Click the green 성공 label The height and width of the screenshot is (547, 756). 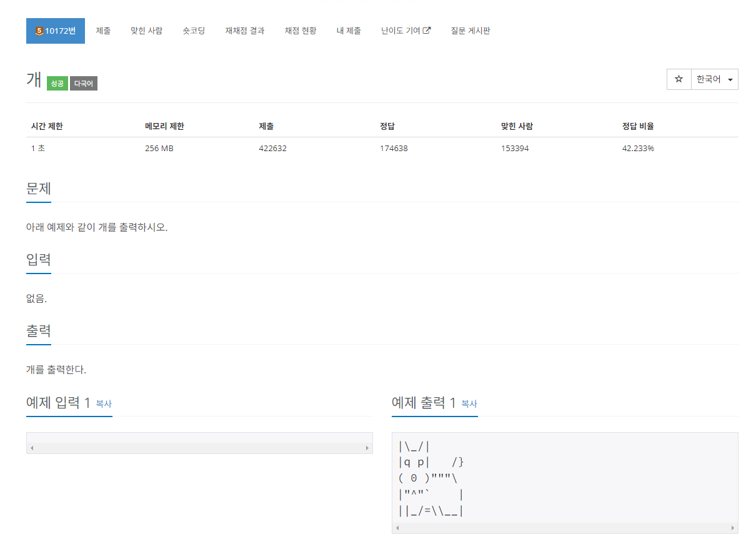(57, 83)
